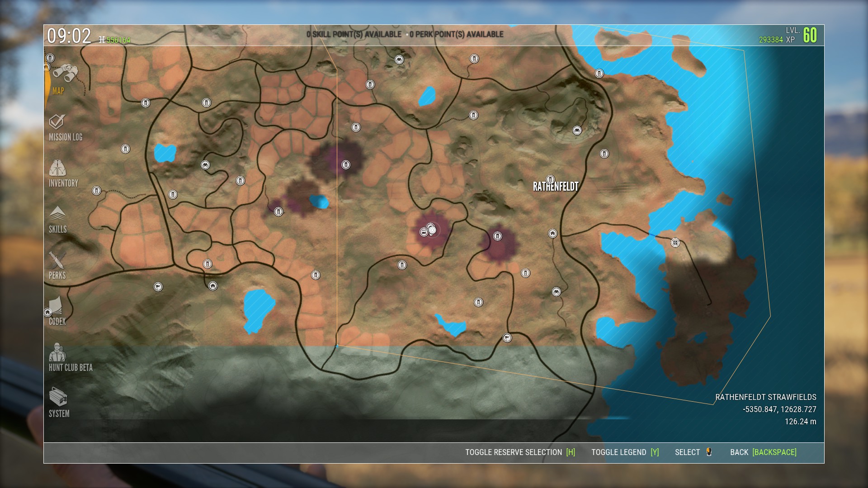Viewport: 868px width, 488px height.
Task: Open the Map tab binoculars icon
Action: click(65, 73)
